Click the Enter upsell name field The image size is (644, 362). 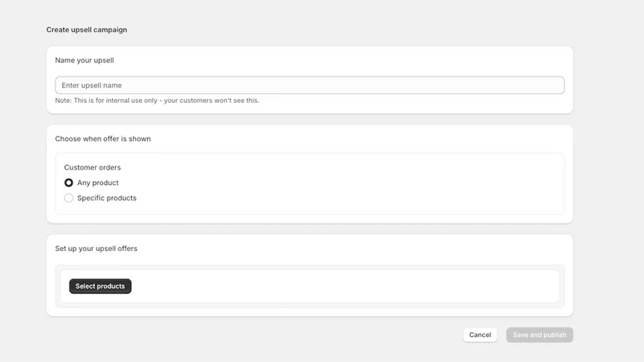point(310,85)
